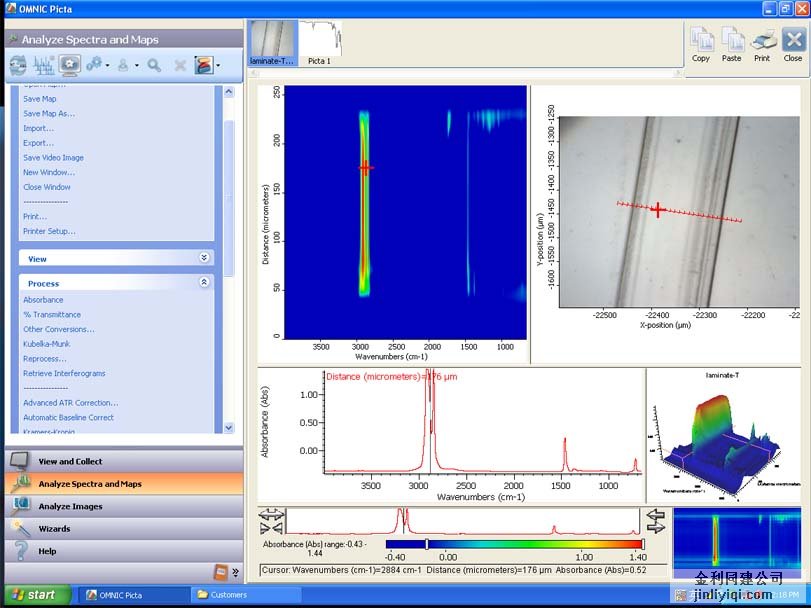Image resolution: width=811 pixels, height=608 pixels.
Task: Click the Print printer icon
Action: tap(762, 41)
